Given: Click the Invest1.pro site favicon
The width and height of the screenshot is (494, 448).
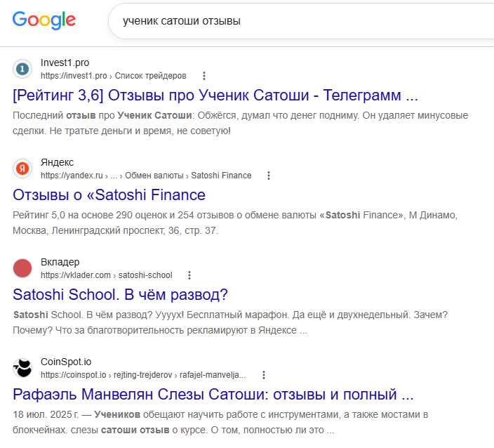Looking at the screenshot, I should tap(22, 69).
